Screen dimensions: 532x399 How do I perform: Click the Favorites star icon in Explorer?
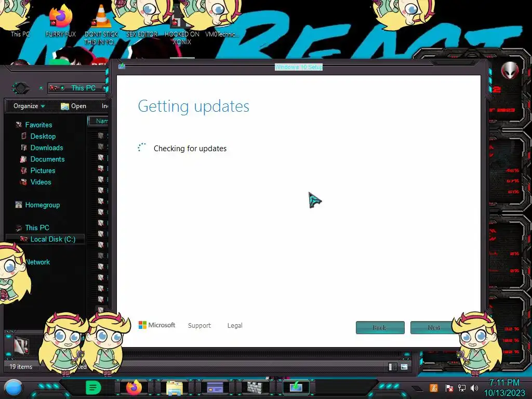(19, 125)
